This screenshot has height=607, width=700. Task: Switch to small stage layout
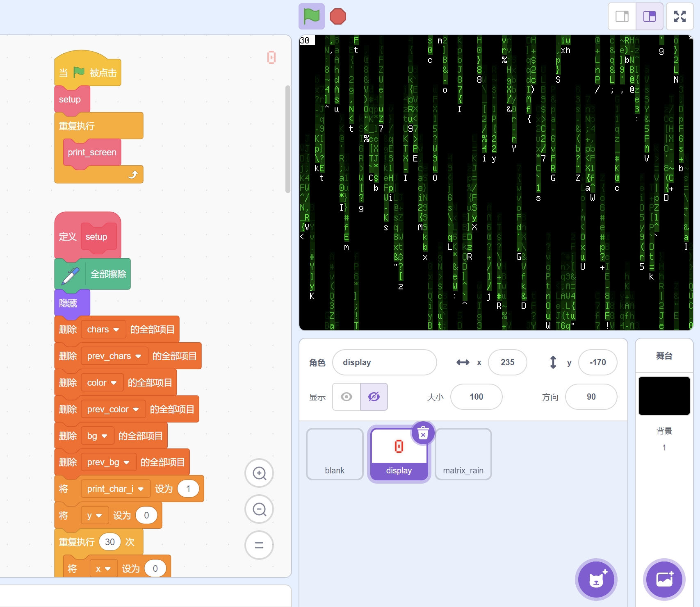(622, 17)
